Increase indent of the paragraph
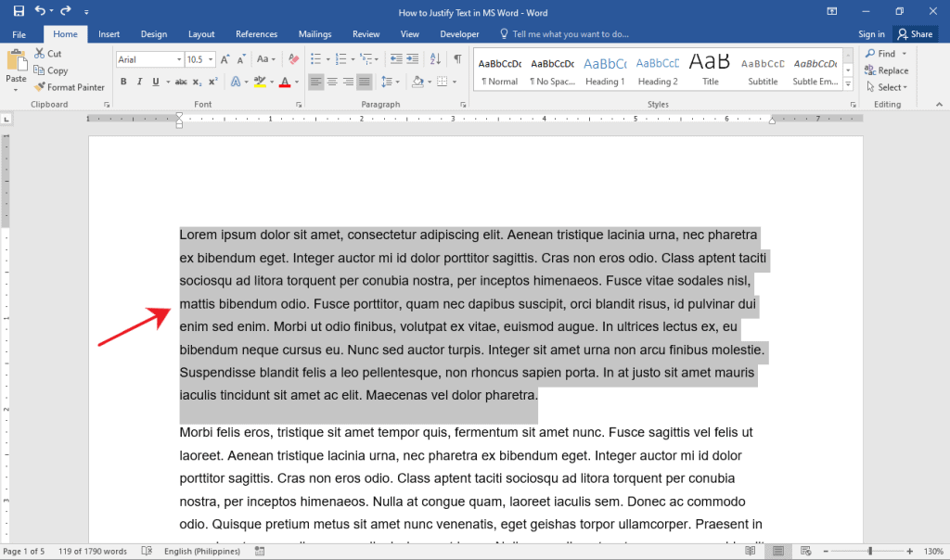The width and height of the screenshot is (950, 560). click(x=411, y=58)
